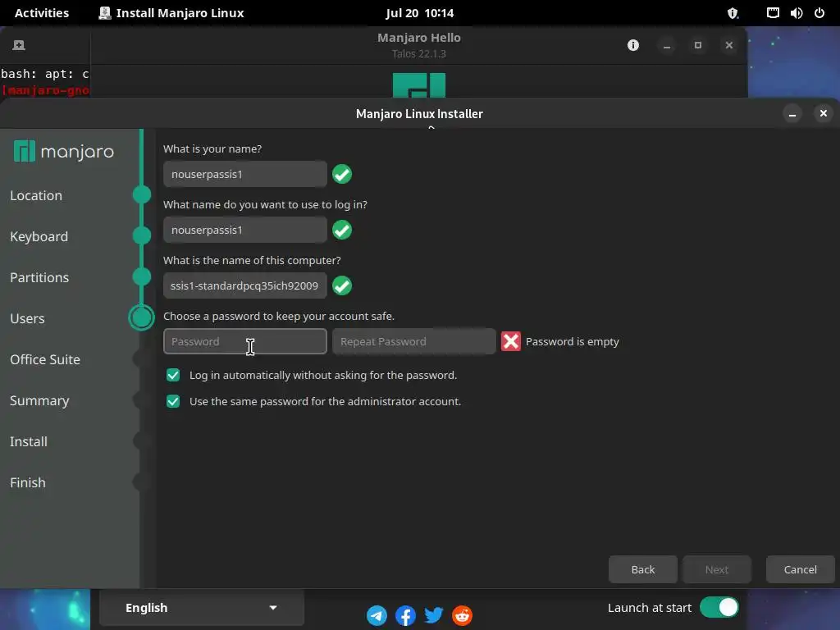Select Users step in sidebar

point(27,318)
